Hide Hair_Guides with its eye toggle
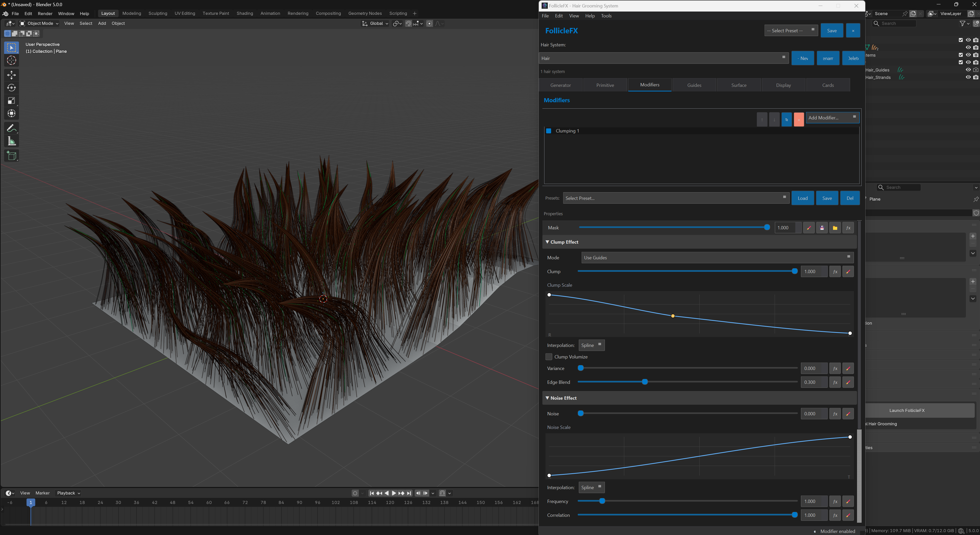This screenshot has height=535, width=980. tap(968, 70)
